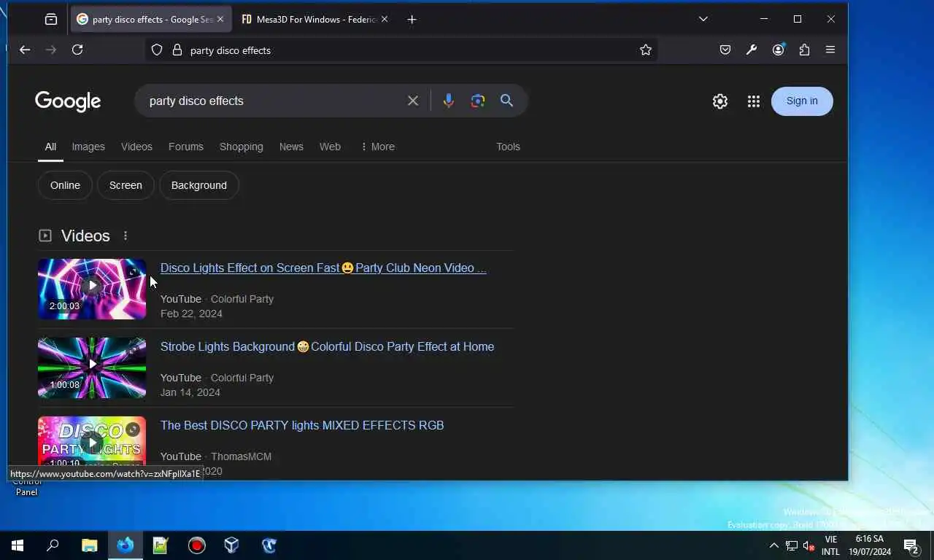The height and width of the screenshot is (560, 934).
Task: Open the News results tab
Action: (x=291, y=147)
